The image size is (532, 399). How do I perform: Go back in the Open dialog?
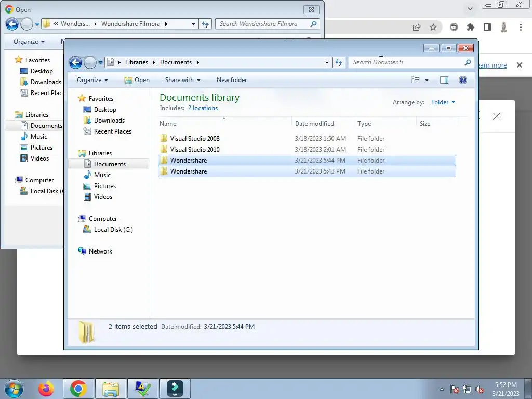pos(12,24)
